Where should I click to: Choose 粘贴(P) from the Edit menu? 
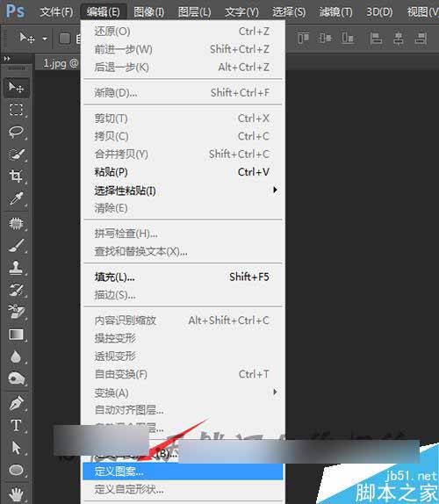pos(183,172)
